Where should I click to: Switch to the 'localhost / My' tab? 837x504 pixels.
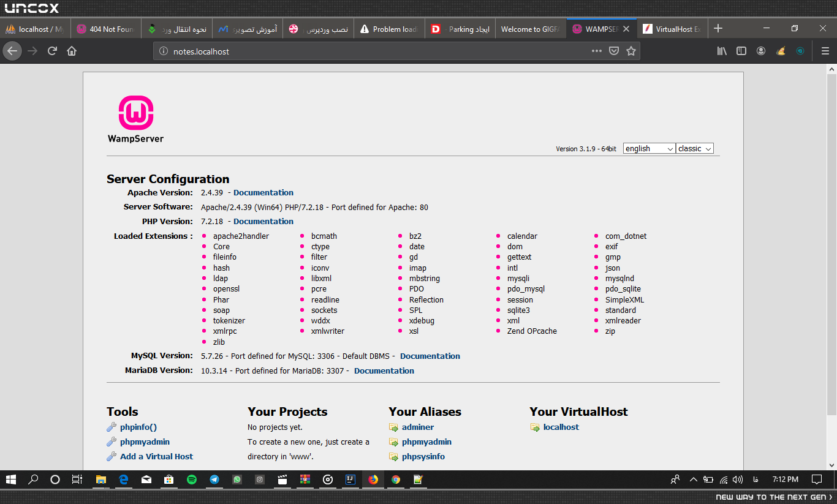tap(36, 29)
